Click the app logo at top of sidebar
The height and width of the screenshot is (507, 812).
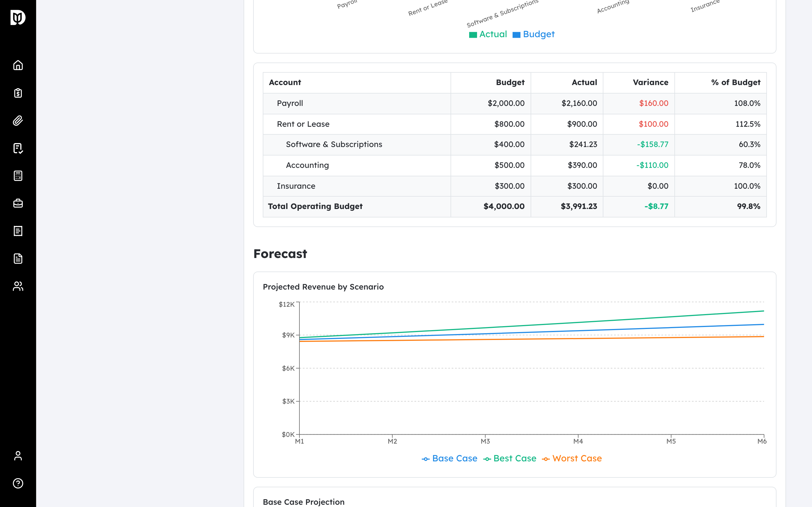click(x=18, y=17)
